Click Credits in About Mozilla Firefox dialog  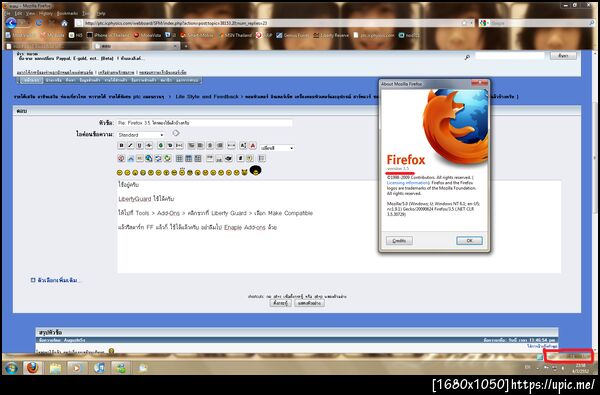point(399,240)
